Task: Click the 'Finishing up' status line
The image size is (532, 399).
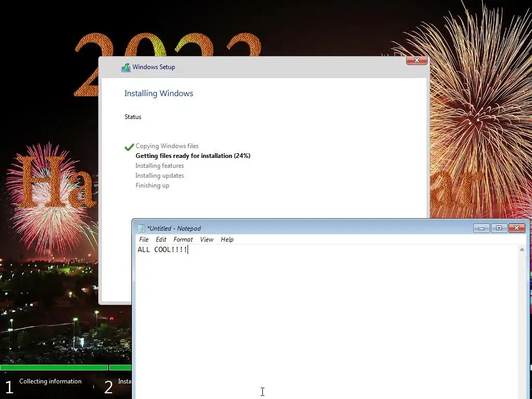Action: click(152, 185)
